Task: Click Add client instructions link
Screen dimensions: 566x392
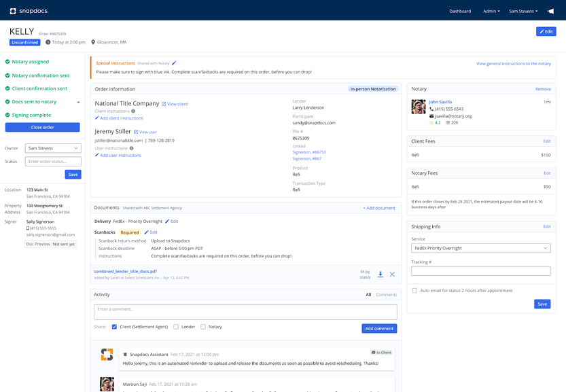Action: pyautogui.click(x=119, y=118)
